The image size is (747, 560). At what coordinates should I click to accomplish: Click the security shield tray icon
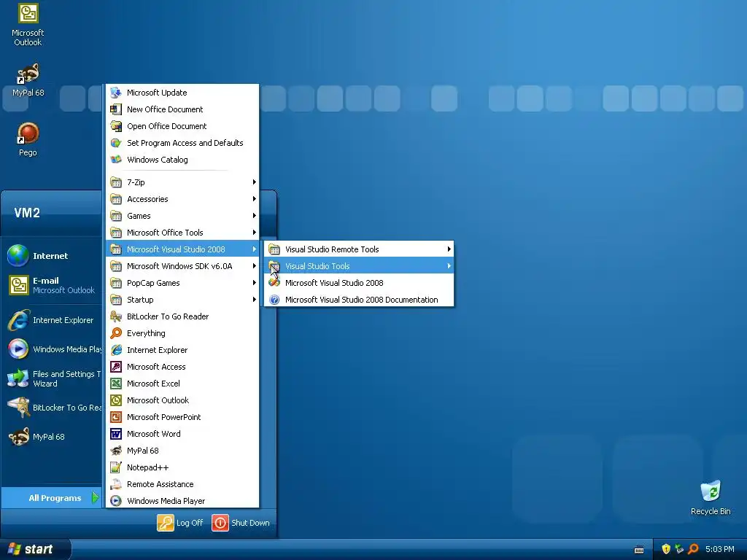666,549
